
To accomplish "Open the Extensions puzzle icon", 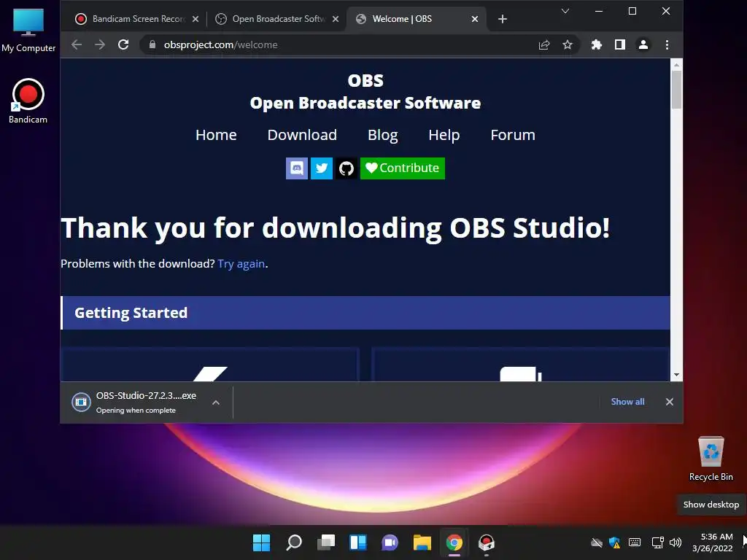I will [x=597, y=44].
